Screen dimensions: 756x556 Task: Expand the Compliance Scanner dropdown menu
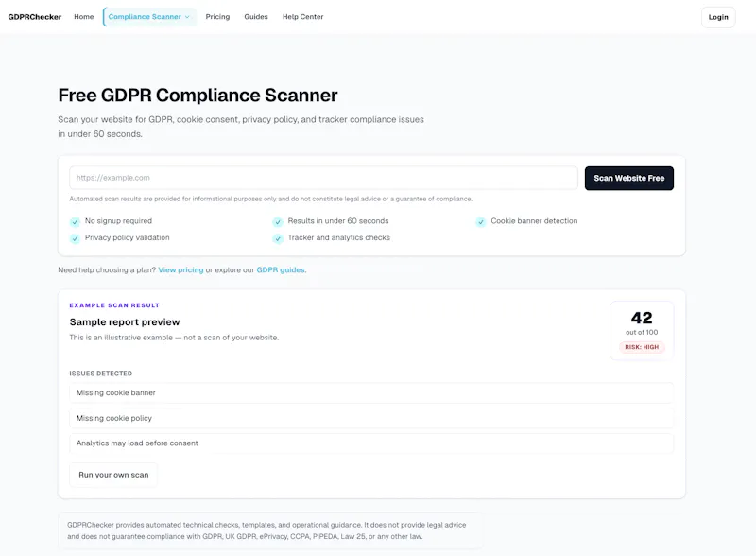point(149,17)
